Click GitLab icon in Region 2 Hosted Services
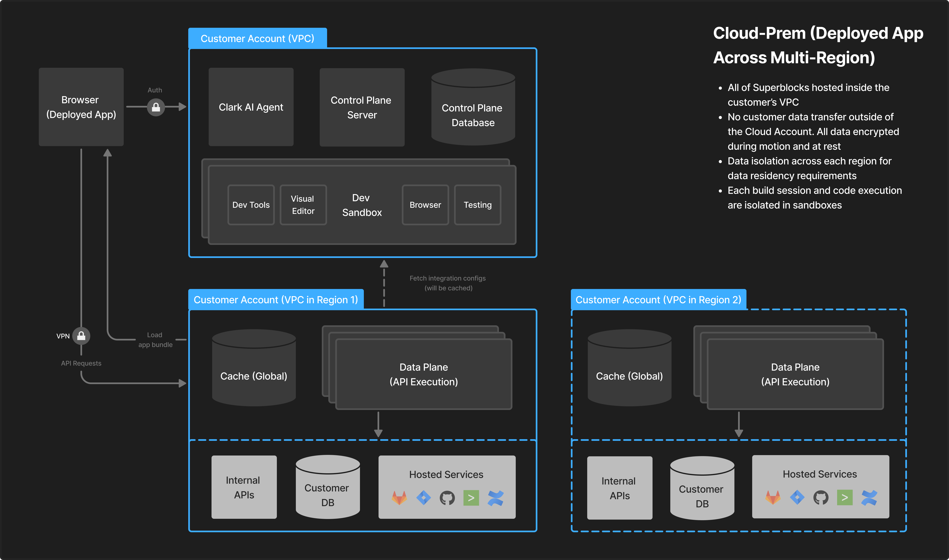 click(773, 497)
